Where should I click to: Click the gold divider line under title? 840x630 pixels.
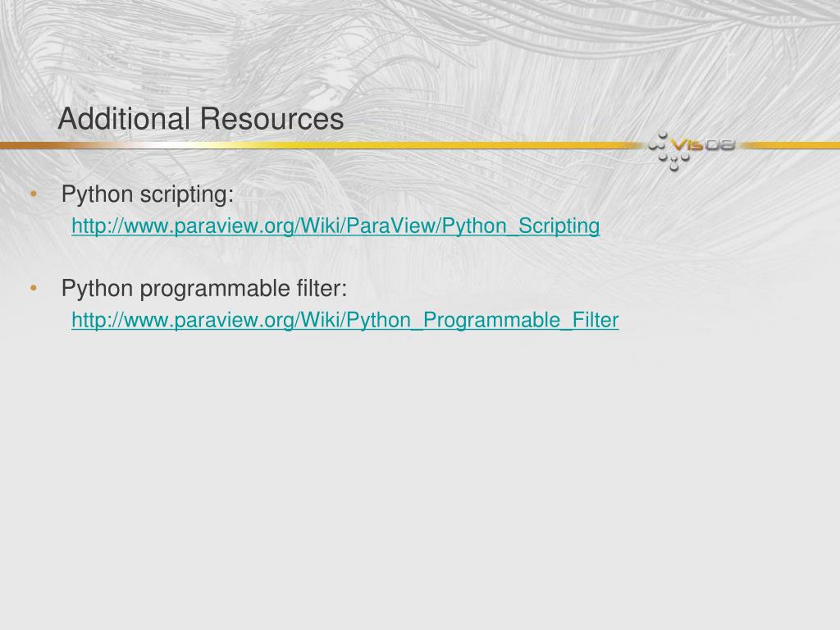click(322, 145)
